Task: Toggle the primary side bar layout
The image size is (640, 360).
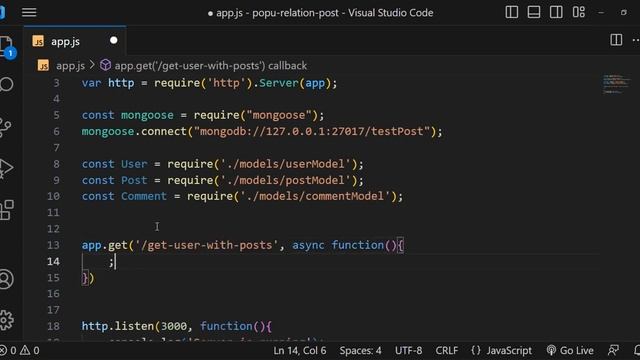Action: point(511,12)
